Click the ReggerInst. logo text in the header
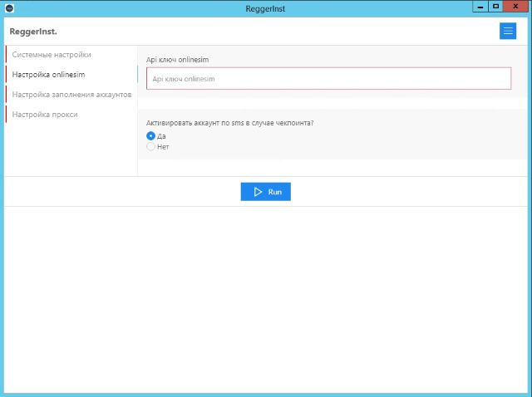The image size is (532, 397). click(33, 32)
